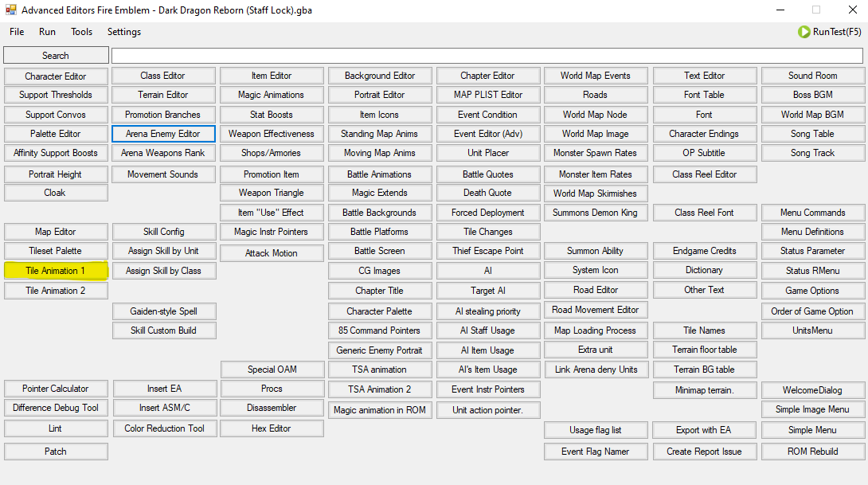Open World Map Skirmishes
The image size is (868, 485).
tap(596, 194)
